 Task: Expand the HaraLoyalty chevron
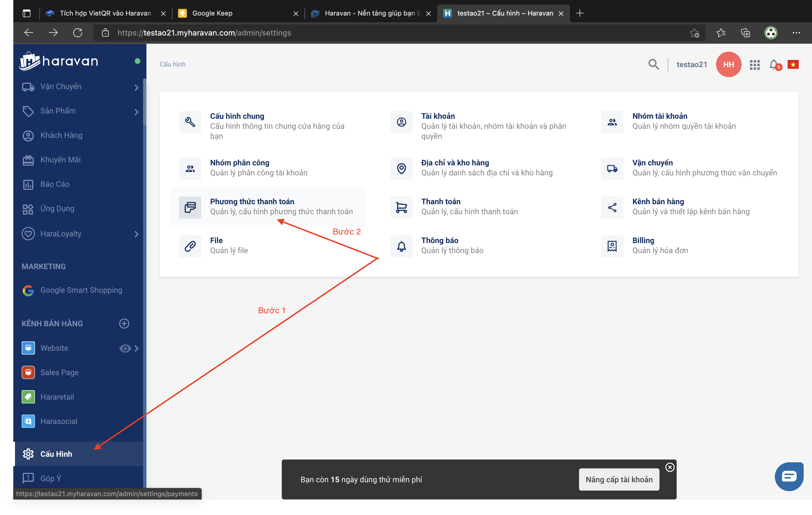(136, 234)
